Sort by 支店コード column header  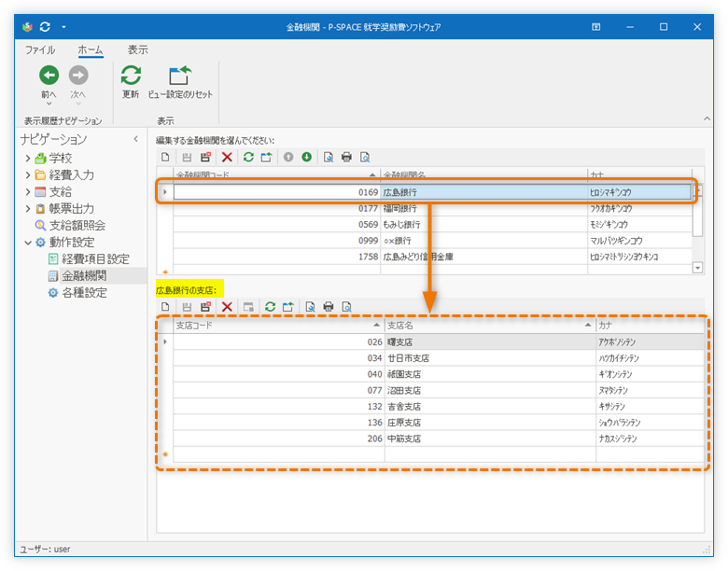[x=278, y=326]
